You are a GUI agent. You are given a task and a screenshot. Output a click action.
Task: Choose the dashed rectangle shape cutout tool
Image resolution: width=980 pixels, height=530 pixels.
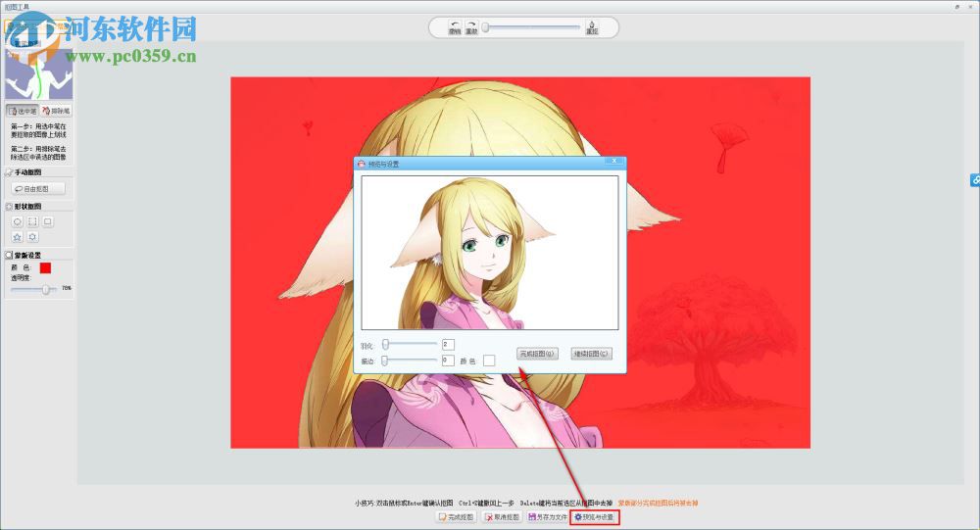[32, 221]
